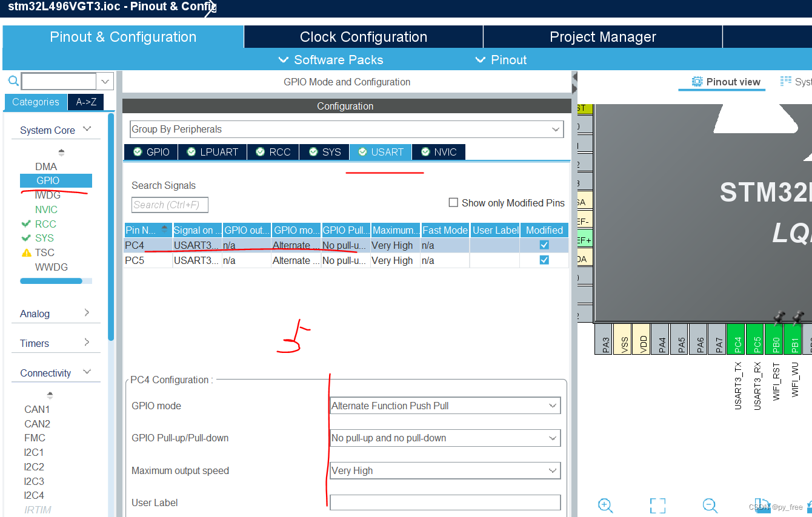Collapse System Core category
The image size is (812, 517).
coord(87,129)
